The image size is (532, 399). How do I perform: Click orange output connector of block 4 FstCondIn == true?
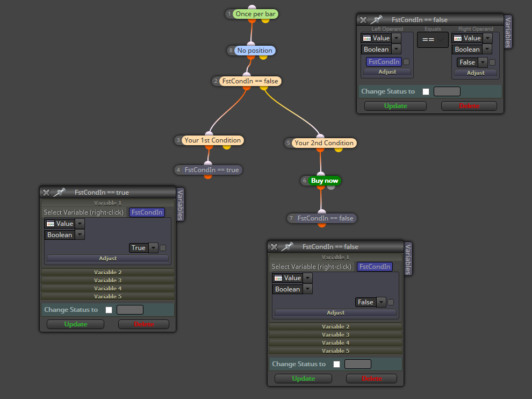click(x=208, y=176)
